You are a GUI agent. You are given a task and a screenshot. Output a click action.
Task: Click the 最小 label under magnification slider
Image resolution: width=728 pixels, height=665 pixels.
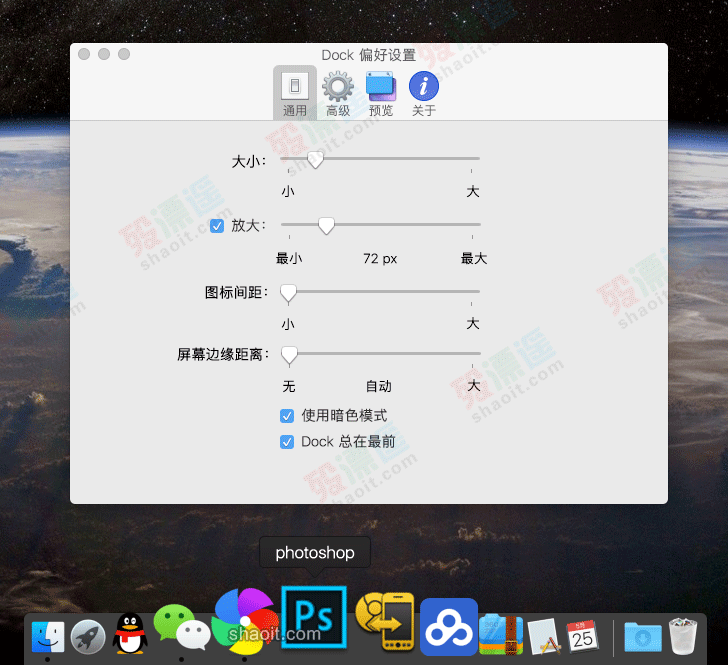[x=289, y=258]
